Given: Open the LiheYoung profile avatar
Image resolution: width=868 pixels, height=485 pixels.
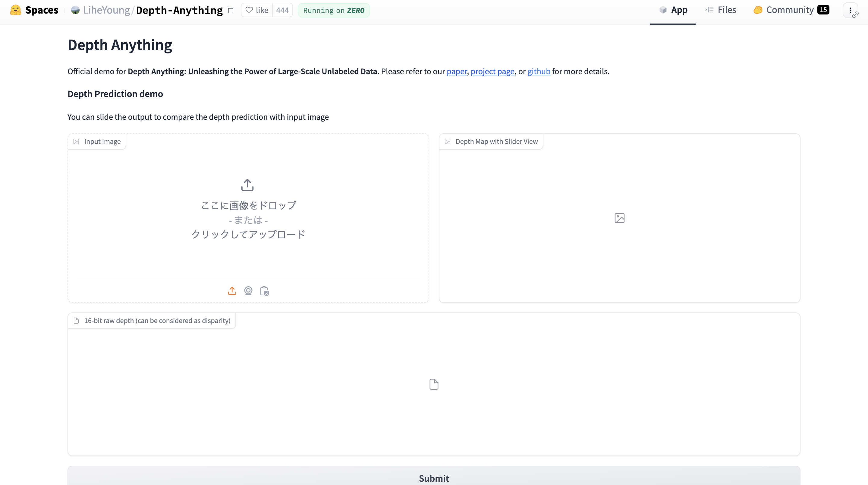Looking at the screenshot, I should tap(75, 10).
